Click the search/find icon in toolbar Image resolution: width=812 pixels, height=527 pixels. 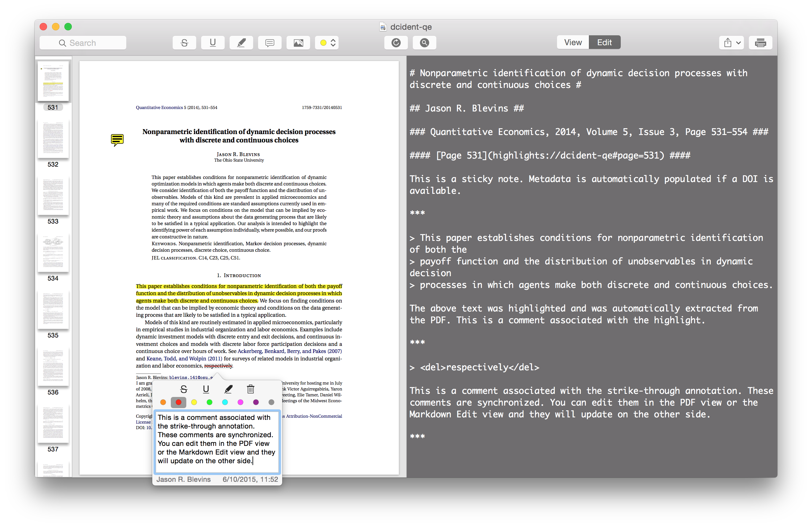point(425,42)
